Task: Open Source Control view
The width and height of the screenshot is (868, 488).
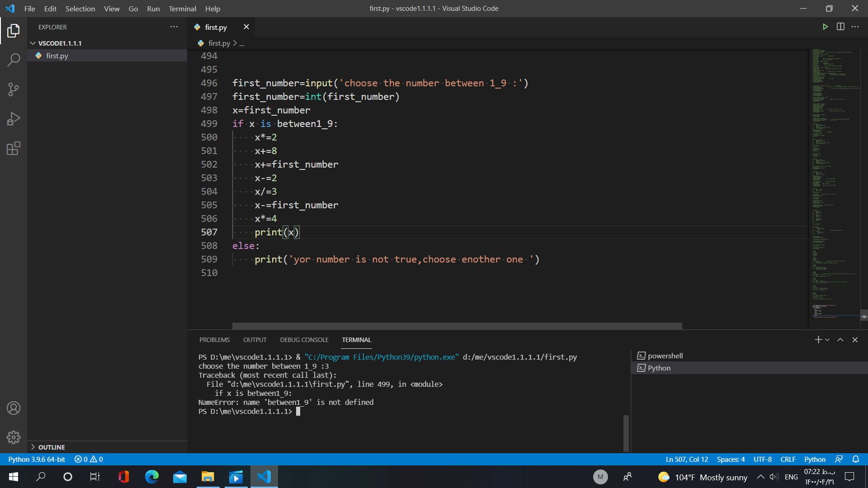Action: (14, 89)
